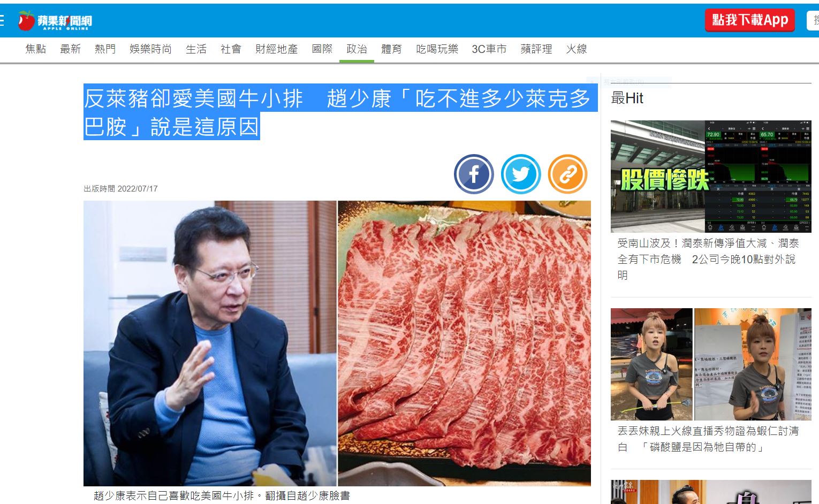Share article on Facebook icon
This screenshot has width=819, height=504.
click(x=474, y=174)
